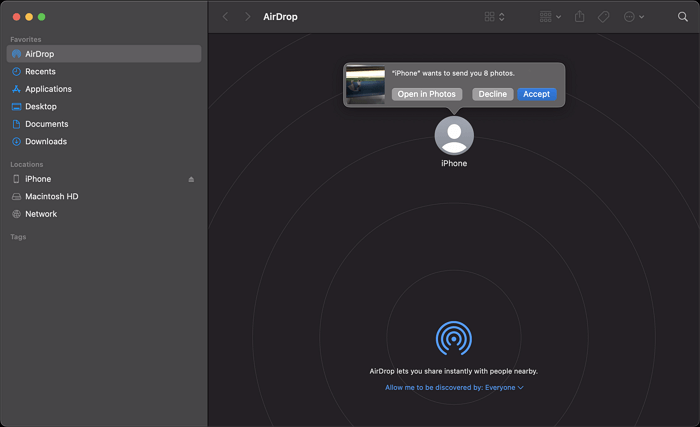
Task: Click Open in Photos button
Action: 426,94
